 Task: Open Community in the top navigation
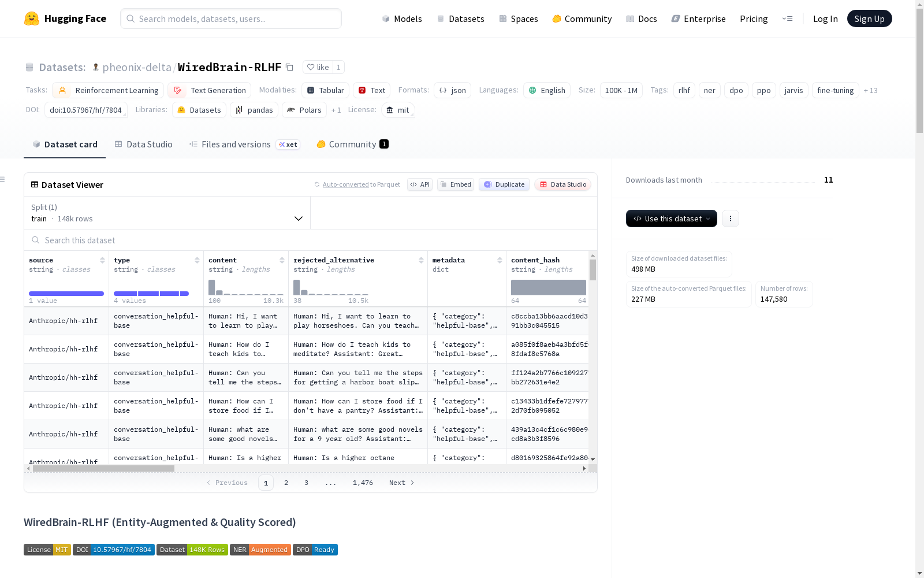582,18
